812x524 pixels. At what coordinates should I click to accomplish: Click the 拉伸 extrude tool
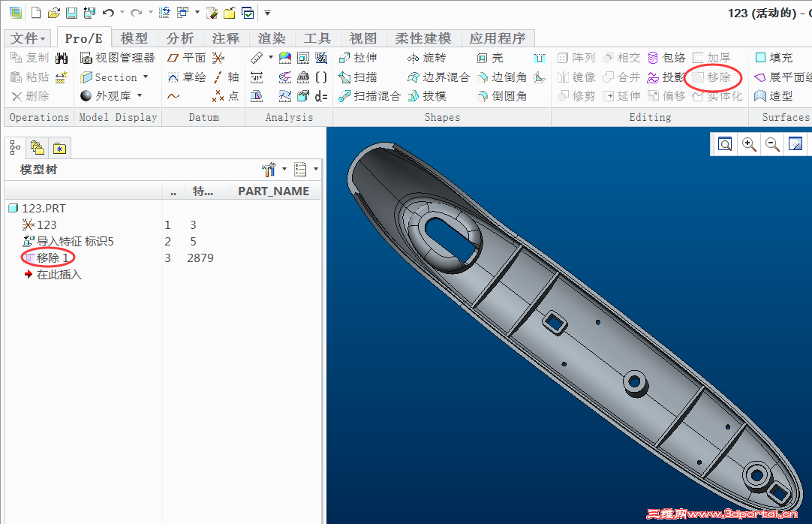coord(358,58)
